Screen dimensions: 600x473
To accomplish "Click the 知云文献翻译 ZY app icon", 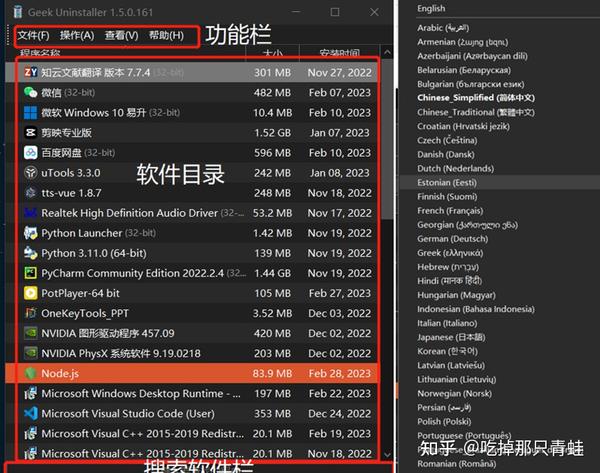I will pyautogui.click(x=31, y=72).
